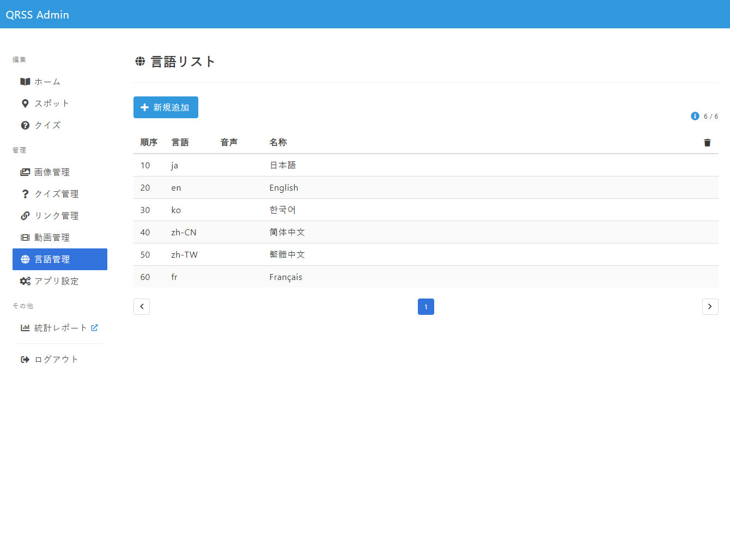Open ホーム via the book icon

coord(25,82)
